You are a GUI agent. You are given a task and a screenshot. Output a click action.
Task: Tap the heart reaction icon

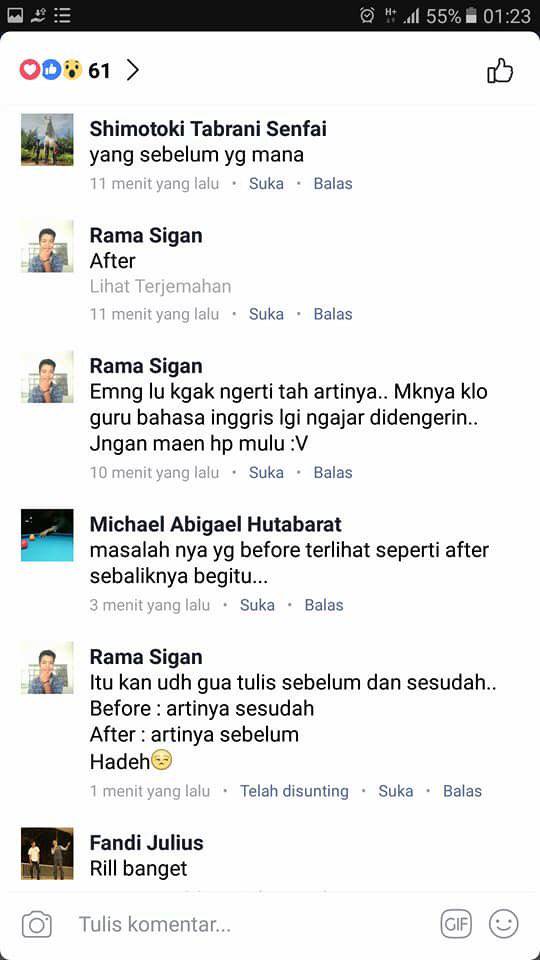pyautogui.click(x=29, y=70)
